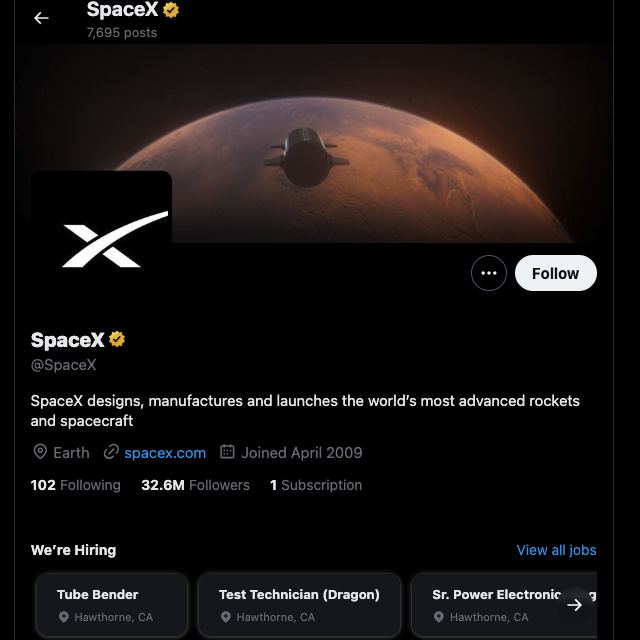Show the 32.6M Followers list
The image size is (640, 640).
point(195,485)
